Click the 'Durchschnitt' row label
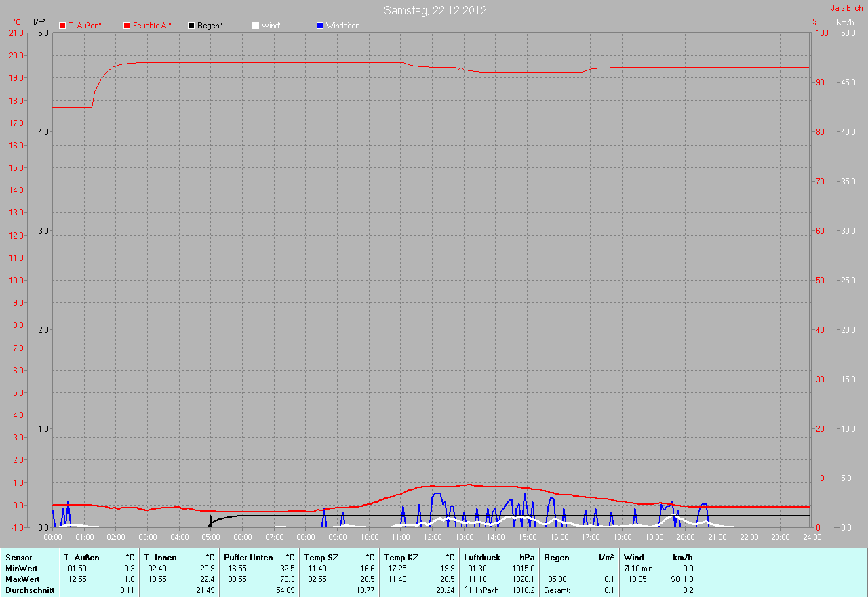868x597 pixels. pyautogui.click(x=30, y=590)
